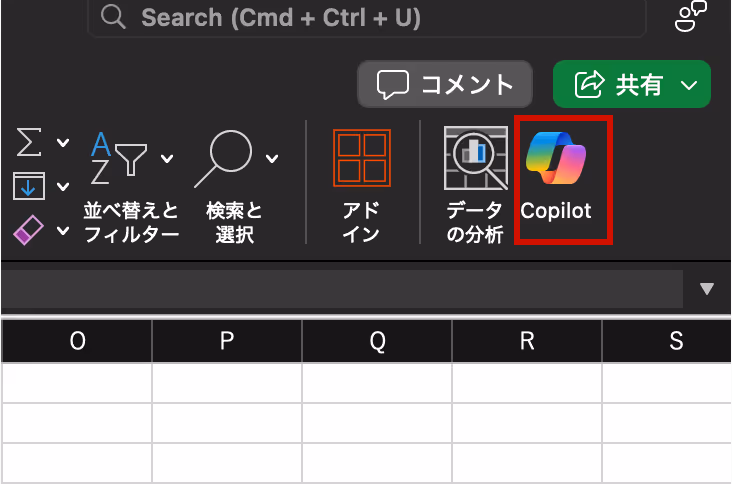Select column O header
732x484 pixels.
click(x=77, y=341)
